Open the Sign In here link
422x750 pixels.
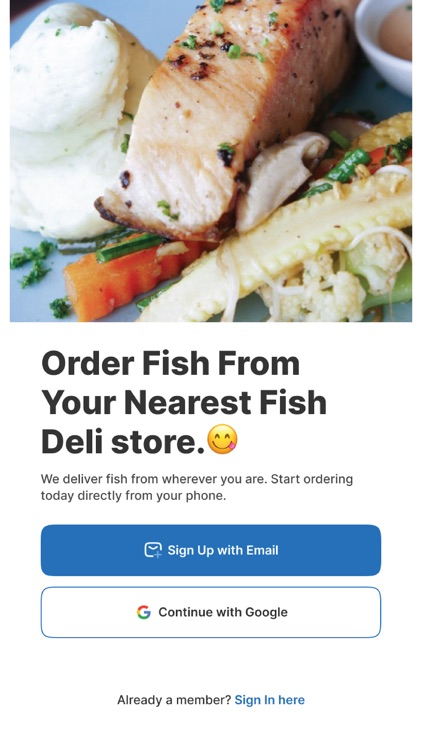269,700
